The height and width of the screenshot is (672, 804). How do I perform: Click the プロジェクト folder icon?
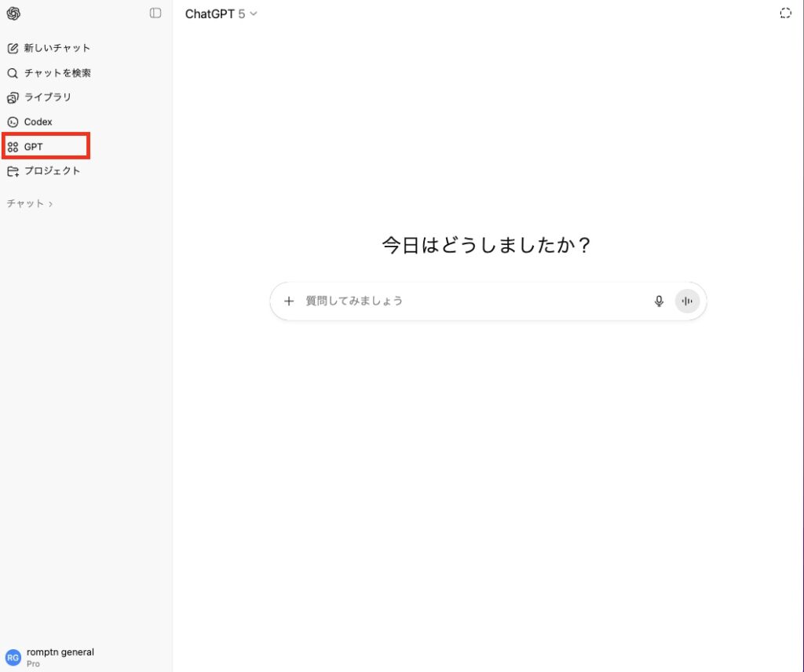point(13,171)
